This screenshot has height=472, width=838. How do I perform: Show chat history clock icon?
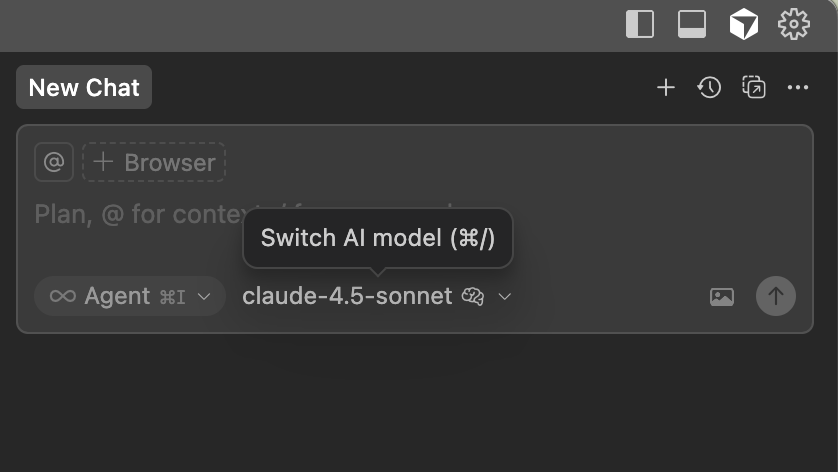tap(709, 88)
